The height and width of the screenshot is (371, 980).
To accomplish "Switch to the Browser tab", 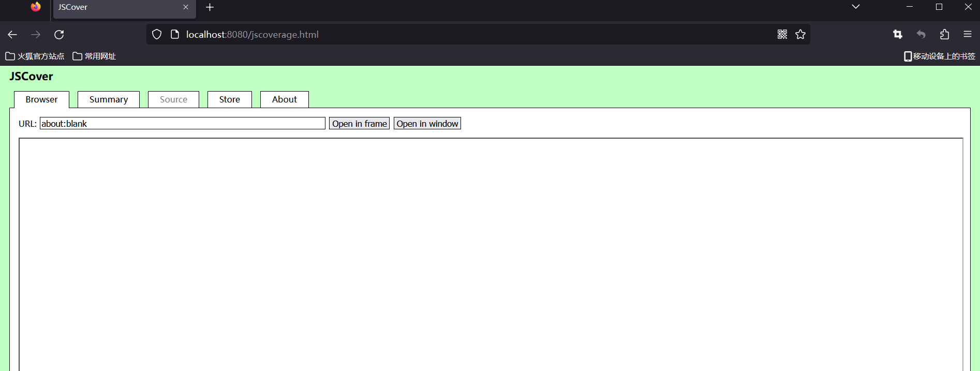I will click(x=42, y=99).
